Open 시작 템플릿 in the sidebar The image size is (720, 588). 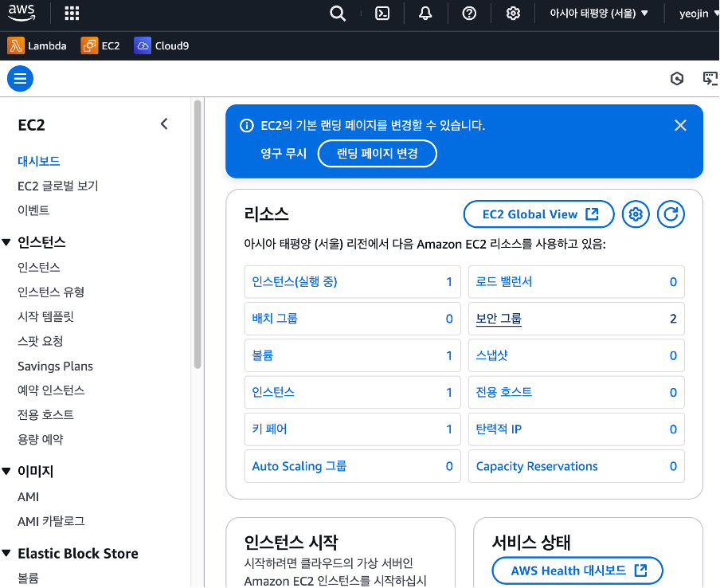tap(45, 316)
